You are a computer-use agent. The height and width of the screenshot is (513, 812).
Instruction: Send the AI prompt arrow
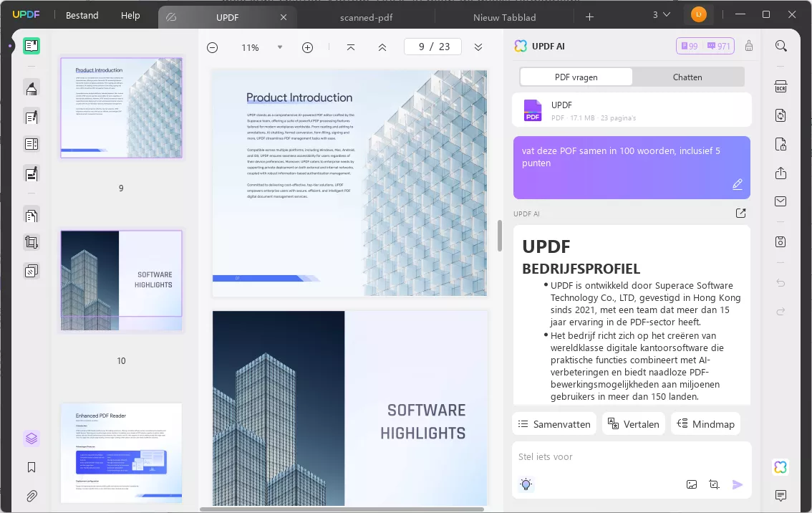[738, 484]
